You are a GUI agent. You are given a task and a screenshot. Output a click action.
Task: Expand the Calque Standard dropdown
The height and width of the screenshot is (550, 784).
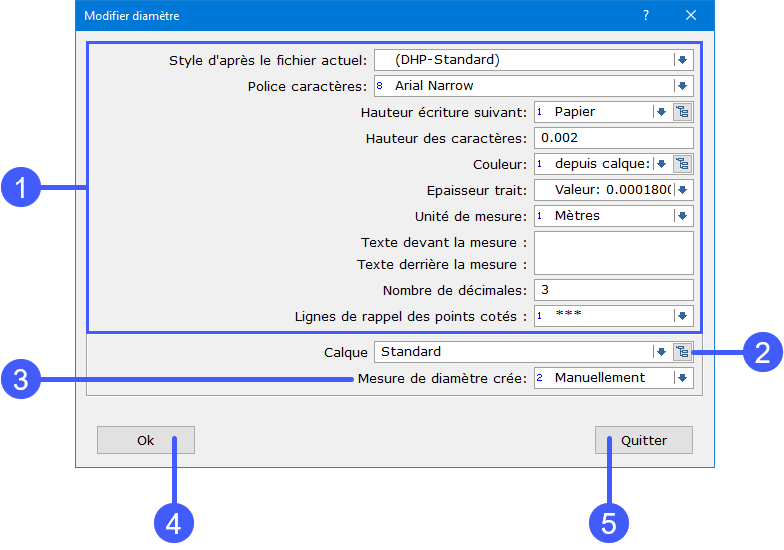(x=660, y=352)
